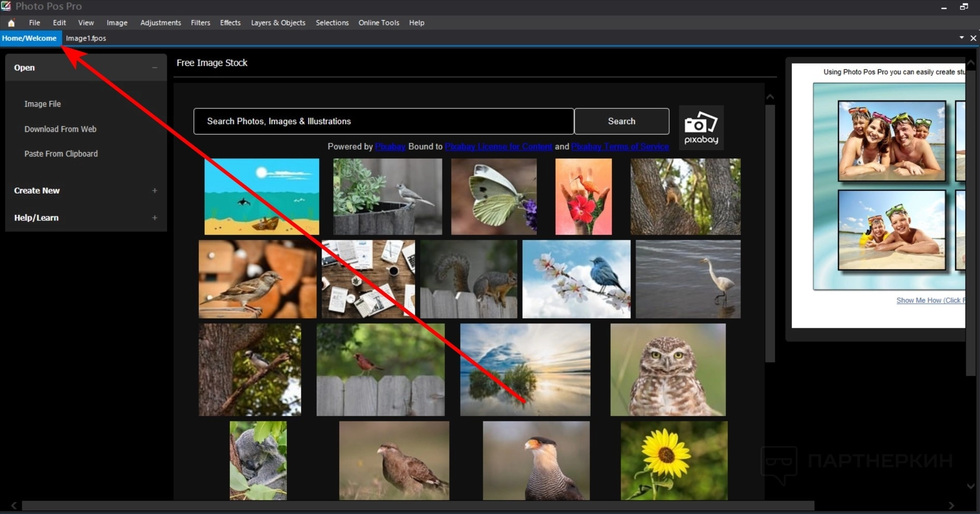Open the Pixabay License for Content link

pyautogui.click(x=498, y=146)
